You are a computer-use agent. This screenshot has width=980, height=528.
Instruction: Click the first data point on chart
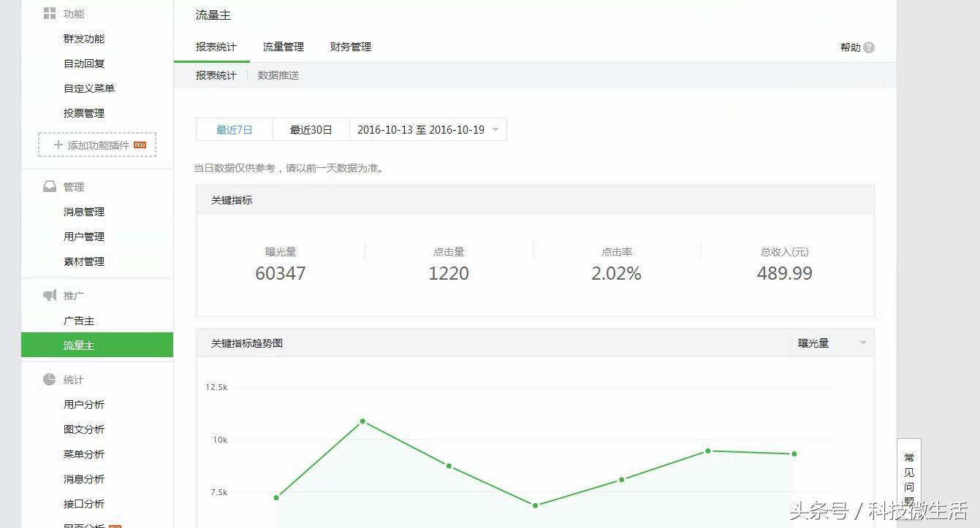pyautogui.click(x=276, y=497)
